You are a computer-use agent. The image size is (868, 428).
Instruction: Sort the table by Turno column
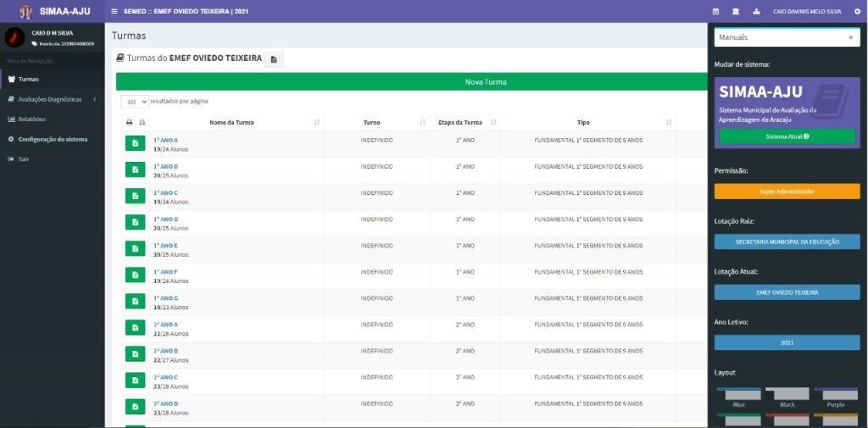(x=376, y=122)
